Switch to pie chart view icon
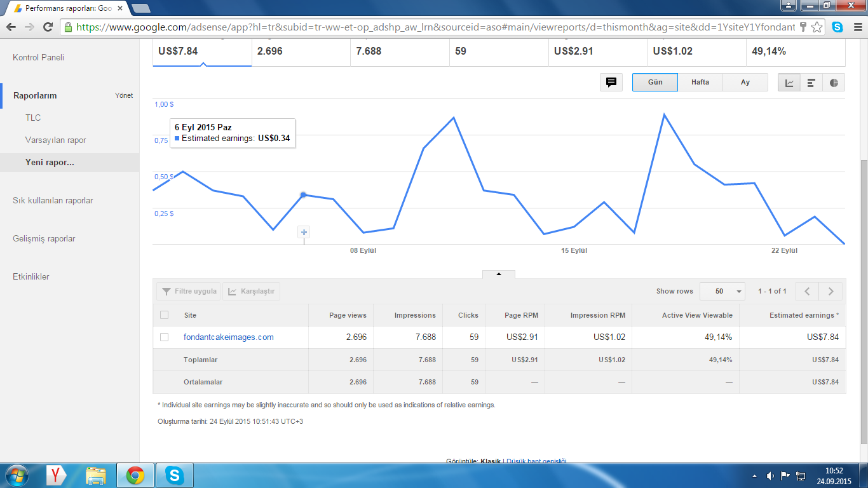 coord(834,83)
